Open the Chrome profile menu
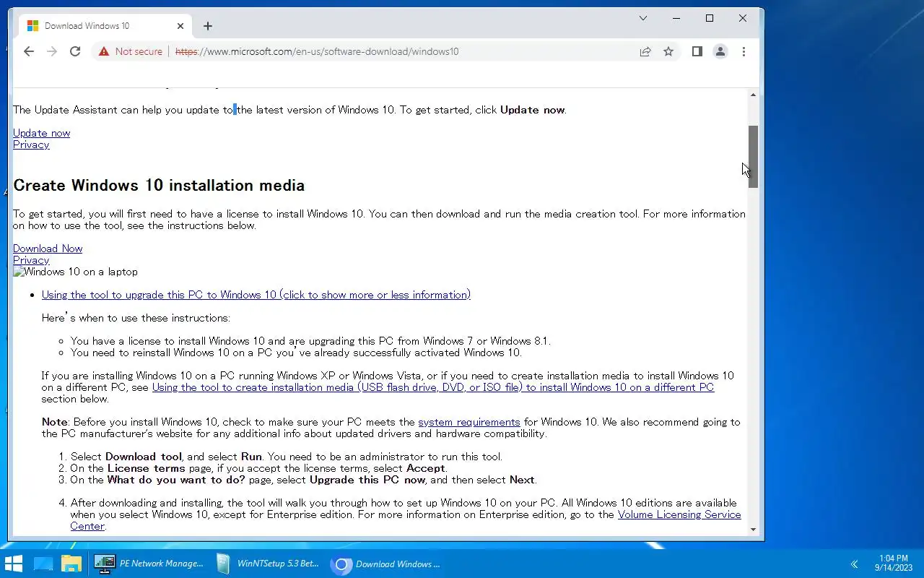 coord(720,51)
